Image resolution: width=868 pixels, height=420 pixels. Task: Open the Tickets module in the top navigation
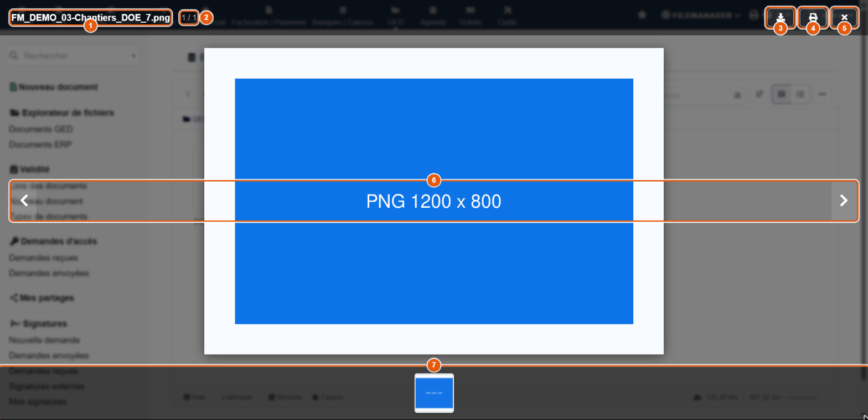coord(471,17)
